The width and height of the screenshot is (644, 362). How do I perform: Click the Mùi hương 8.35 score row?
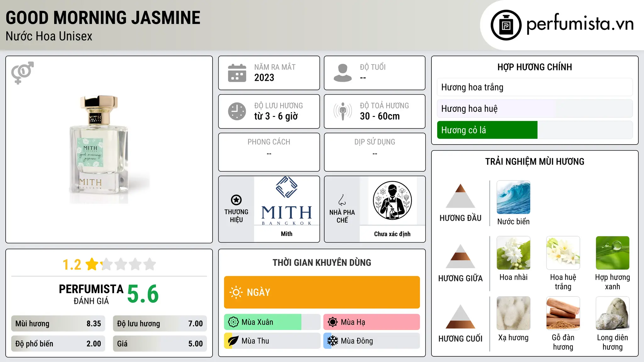pyautogui.click(x=58, y=323)
